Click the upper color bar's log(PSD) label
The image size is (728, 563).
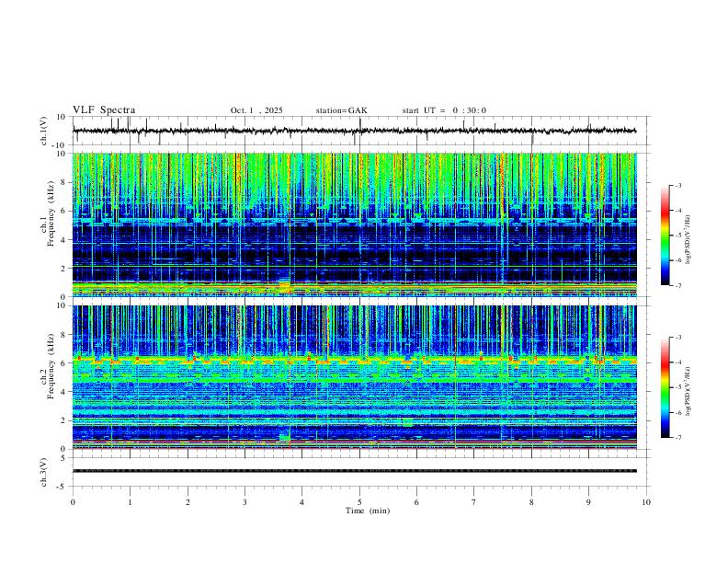(688, 240)
